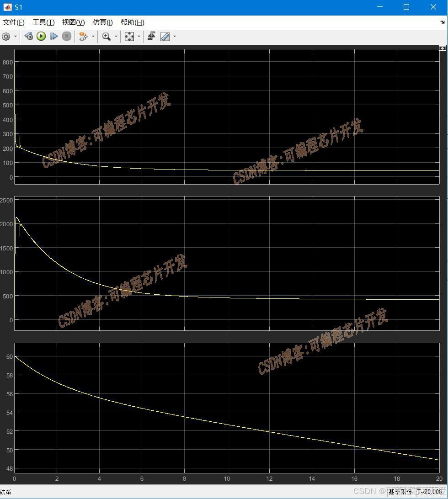Minimize the S1 scope window
This screenshot has height=499, width=448.
[x=380, y=7]
